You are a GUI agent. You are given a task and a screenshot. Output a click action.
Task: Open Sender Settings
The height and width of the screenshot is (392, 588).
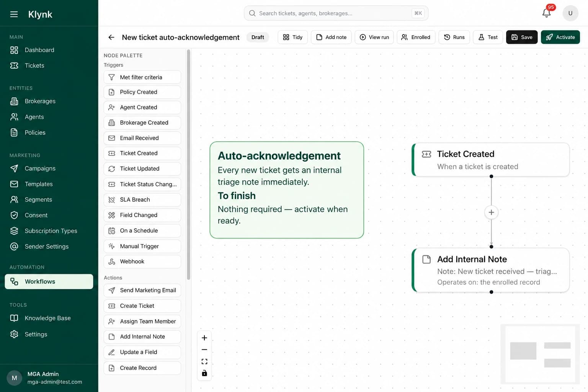[49, 247]
